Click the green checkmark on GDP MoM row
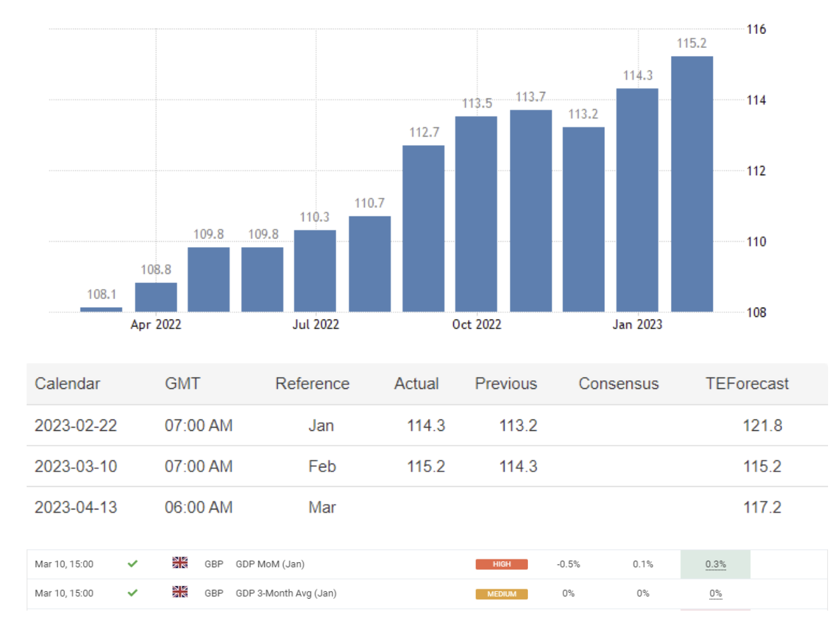 [132, 564]
